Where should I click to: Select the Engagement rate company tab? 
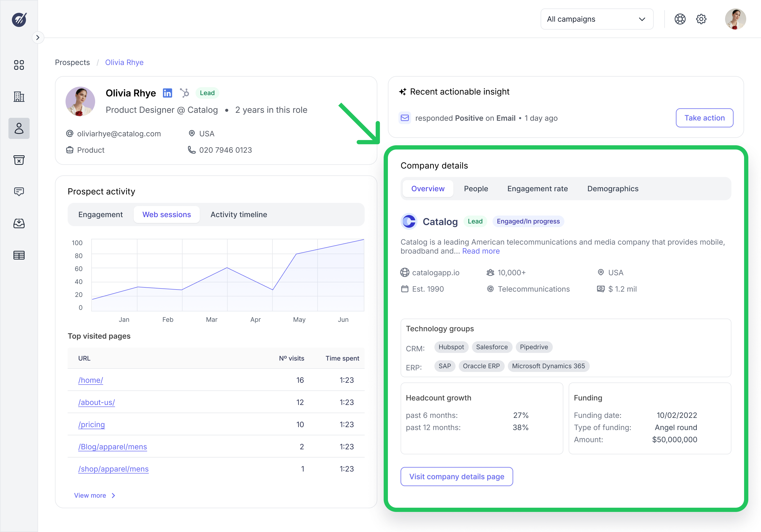[x=537, y=189]
